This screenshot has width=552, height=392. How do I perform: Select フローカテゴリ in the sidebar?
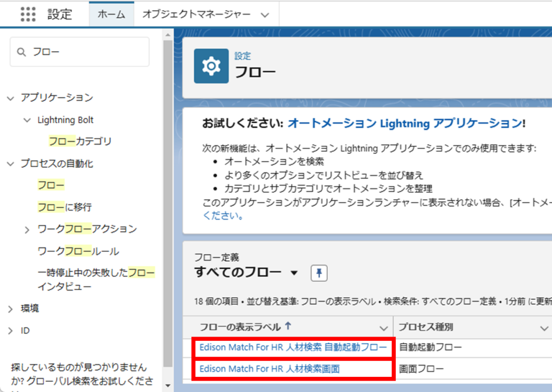[80, 142]
